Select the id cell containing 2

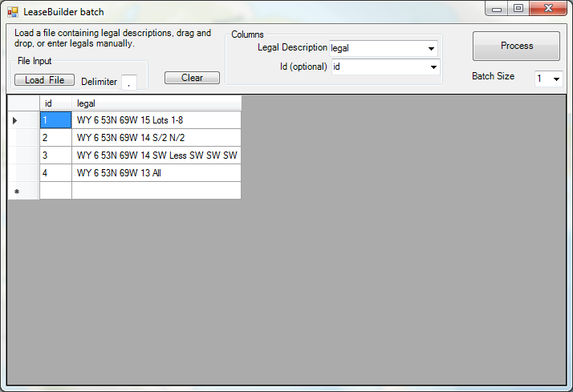[x=55, y=138]
